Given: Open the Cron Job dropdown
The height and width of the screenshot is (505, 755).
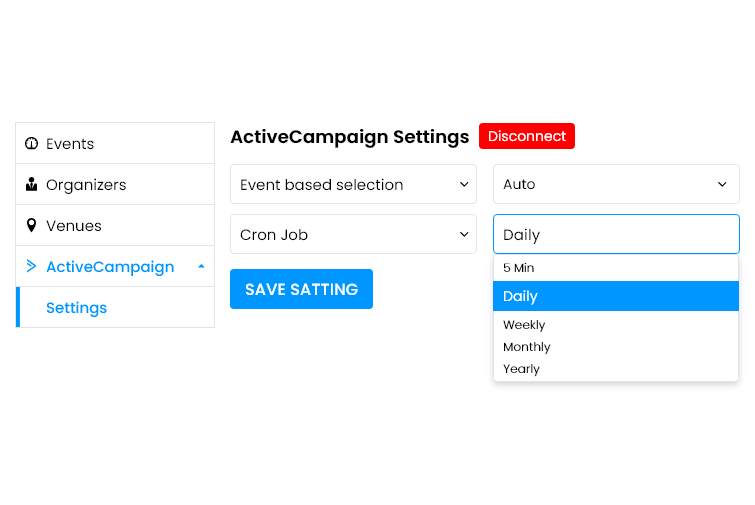Looking at the screenshot, I should pos(353,234).
